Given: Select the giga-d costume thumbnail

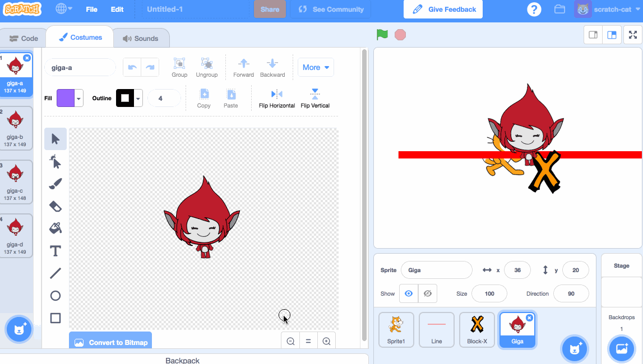Looking at the screenshot, I should [16, 235].
